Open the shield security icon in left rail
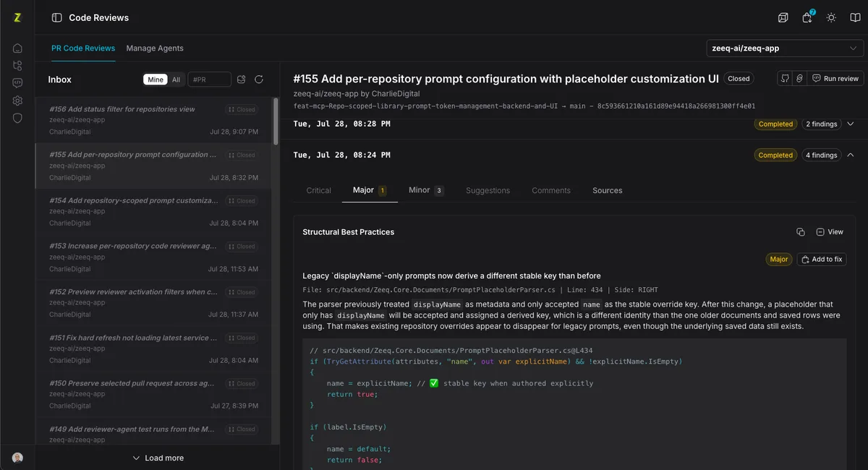 17,118
